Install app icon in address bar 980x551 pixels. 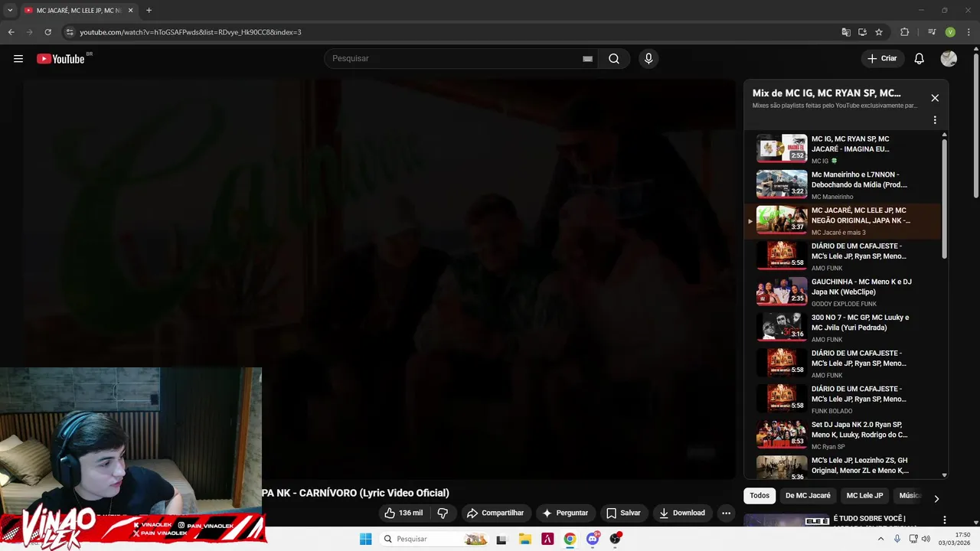(x=862, y=32)
